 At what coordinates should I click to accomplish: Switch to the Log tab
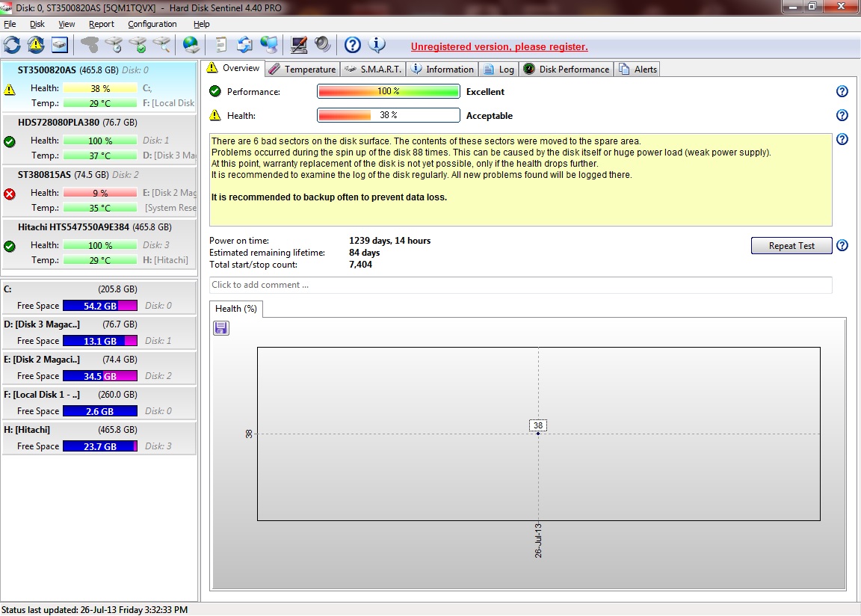click(x=499, y=70)
